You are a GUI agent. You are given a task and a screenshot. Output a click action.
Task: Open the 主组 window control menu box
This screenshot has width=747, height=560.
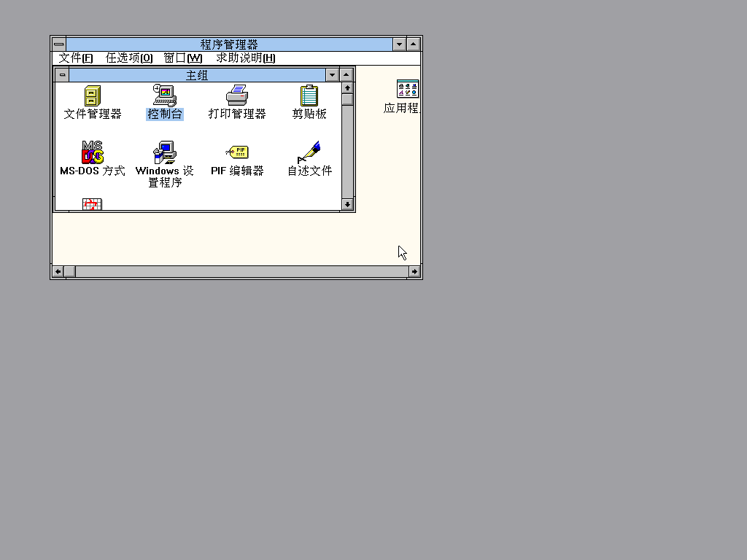pos(62,75)
